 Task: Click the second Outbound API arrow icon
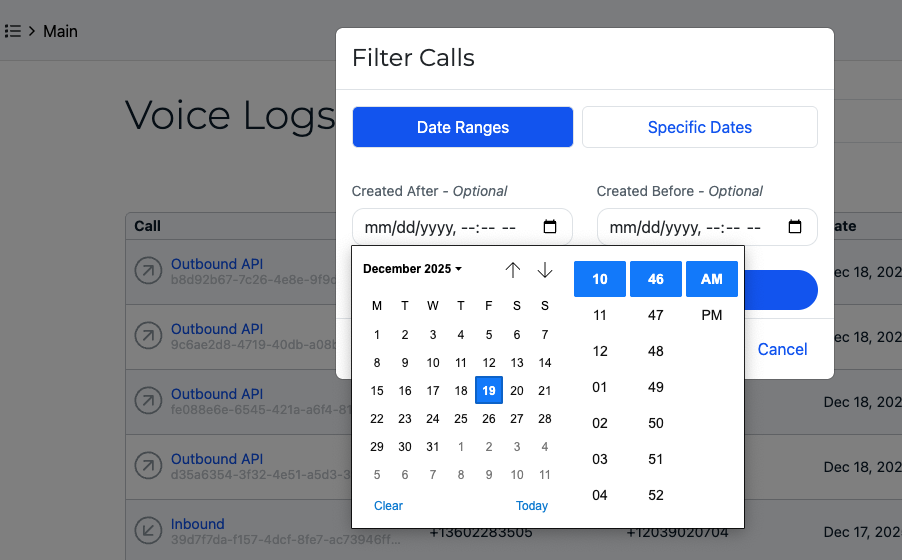click(x=148, y=337)
